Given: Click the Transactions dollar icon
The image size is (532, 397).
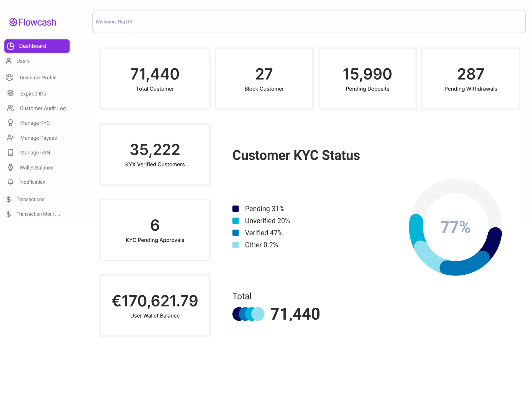Looking at the screenshot, I should (x=8, y=199).
